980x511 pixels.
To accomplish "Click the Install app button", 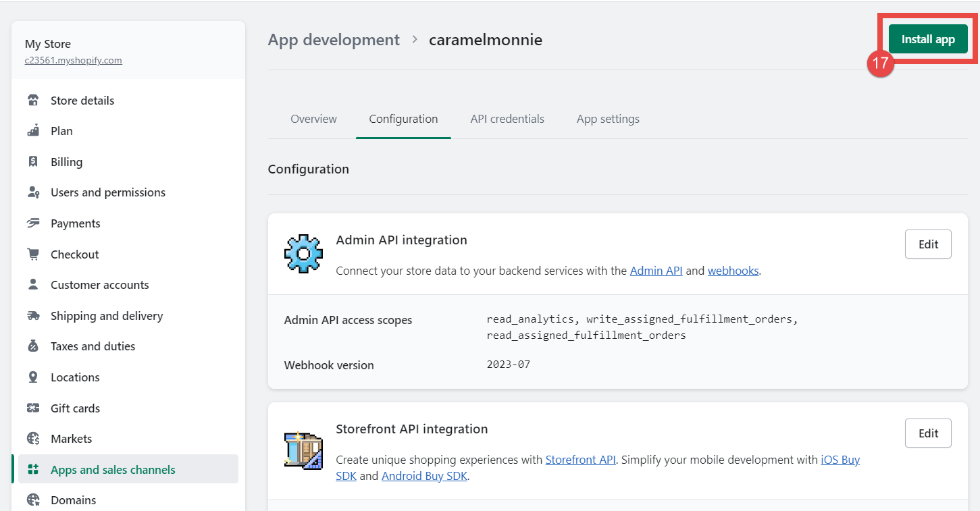I will coord(928,39).
